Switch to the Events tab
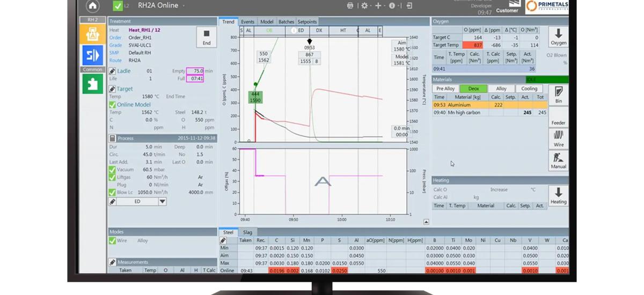The width and height of the screenshot is (644, 295). click(247, 22)
